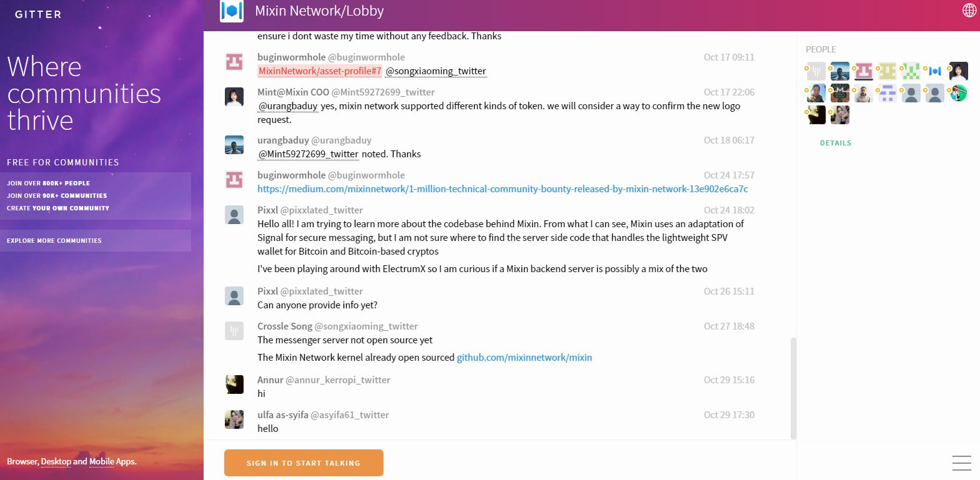
Task: Select the green-hat avatar in the People panel
Action: 959,94
